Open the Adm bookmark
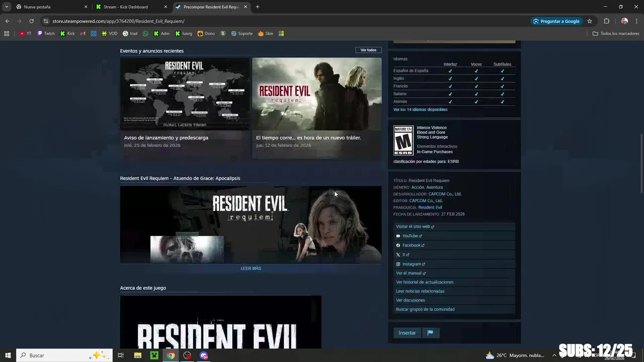The height and width of the screenshot is (362, 644). (162, 34)
